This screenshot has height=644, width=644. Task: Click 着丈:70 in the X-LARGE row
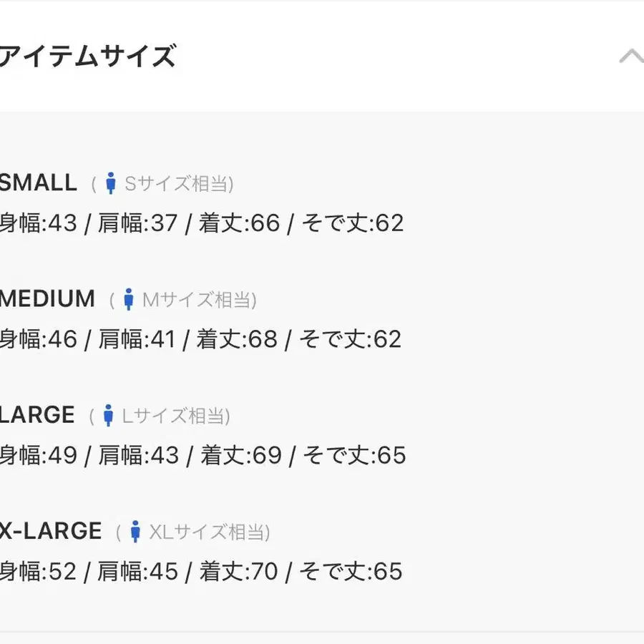coord(238,571)
